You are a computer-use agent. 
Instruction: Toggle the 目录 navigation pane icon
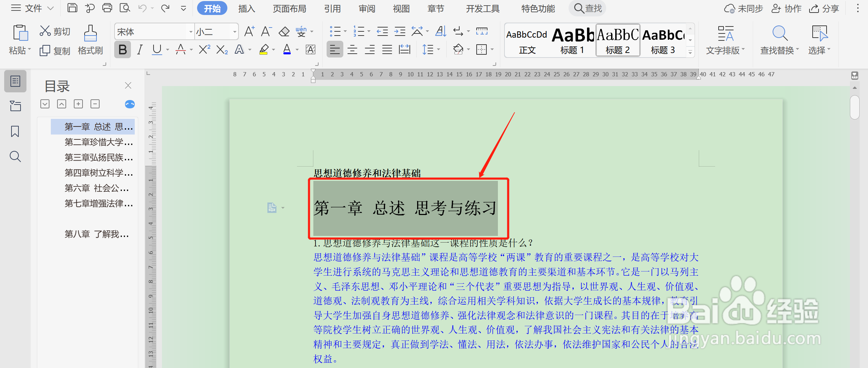[x=15, y=81]
